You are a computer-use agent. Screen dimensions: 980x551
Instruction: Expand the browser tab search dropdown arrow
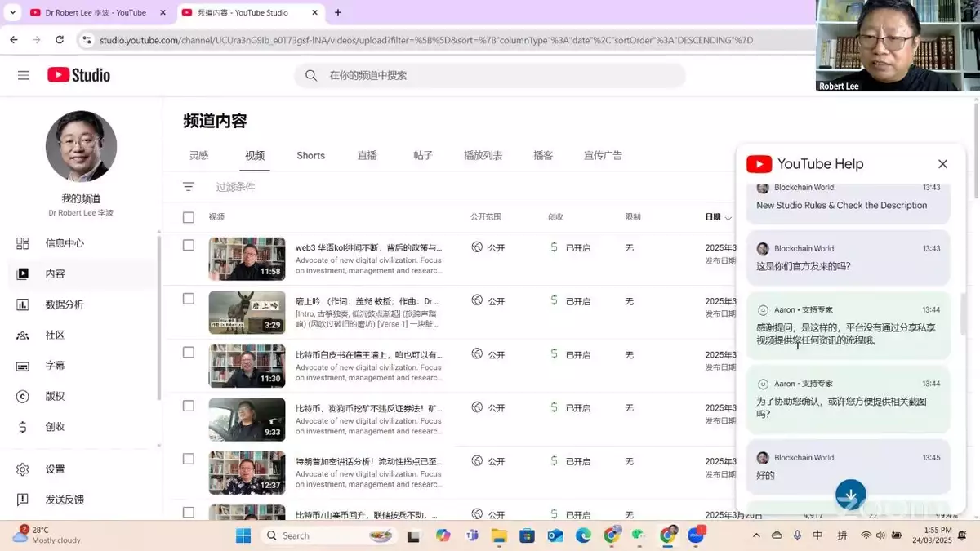(12, 12)
